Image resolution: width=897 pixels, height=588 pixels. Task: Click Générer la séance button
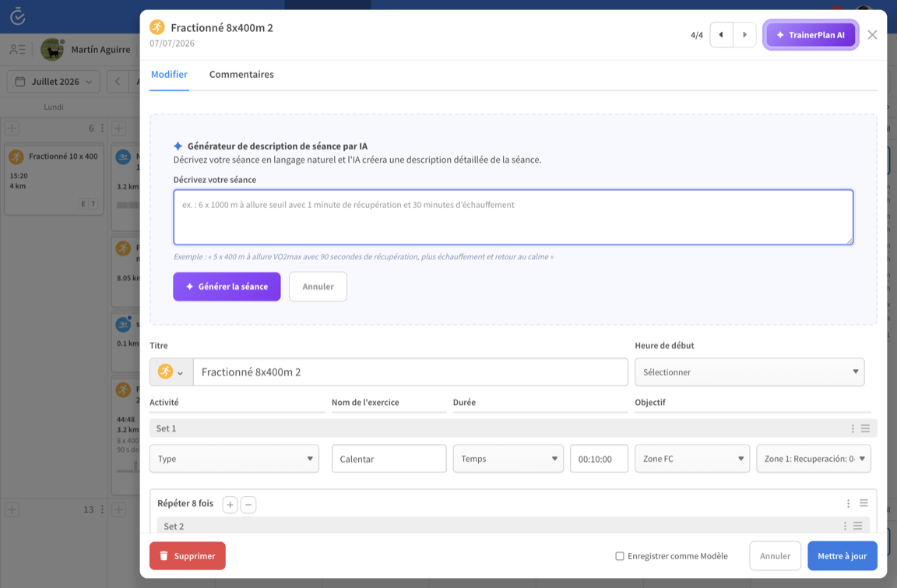point(227,287)
